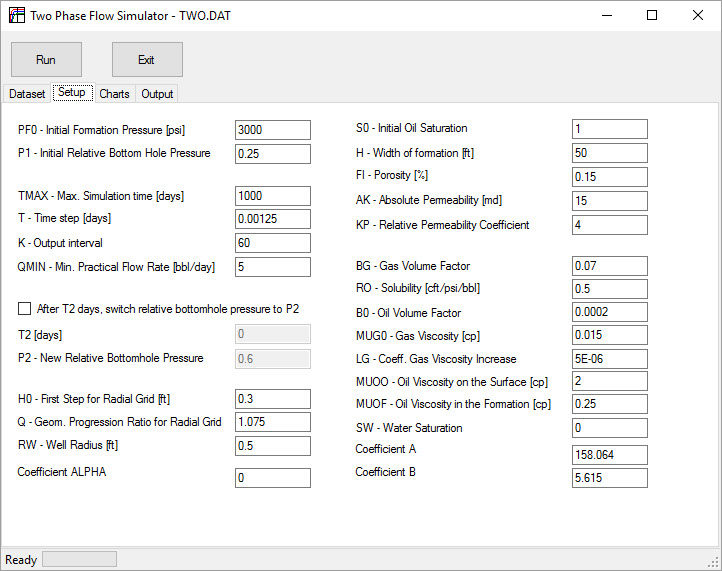The width and height of the screenshot is (722, 571).
Task: Click the Exit button
Action: tap(147, 60)
